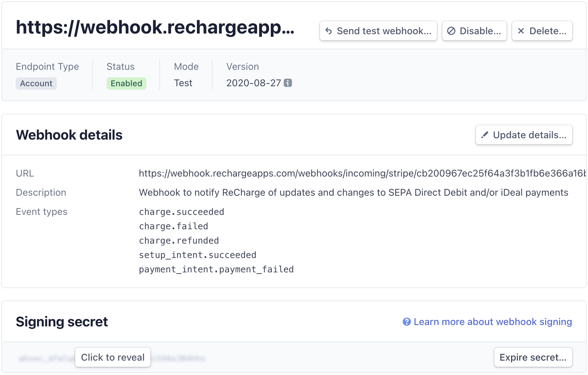
Task: Click the Account endpoint type badge
Action: [36, 83]
